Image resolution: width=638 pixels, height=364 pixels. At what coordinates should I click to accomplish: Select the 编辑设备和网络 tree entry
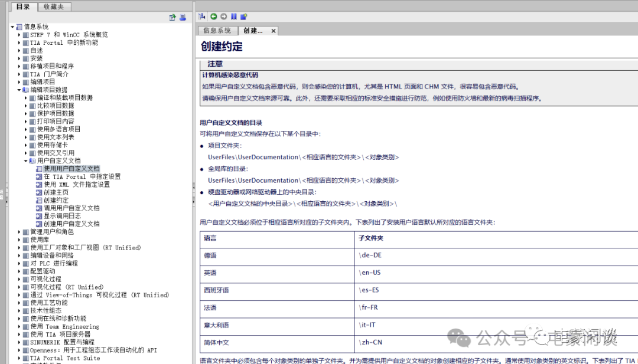(52, 255)
